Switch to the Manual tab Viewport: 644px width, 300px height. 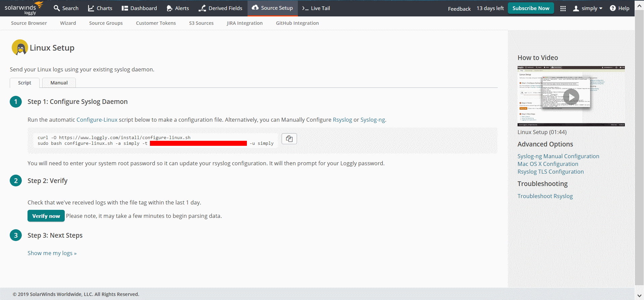pyautogui.click(x=59, y=83)
